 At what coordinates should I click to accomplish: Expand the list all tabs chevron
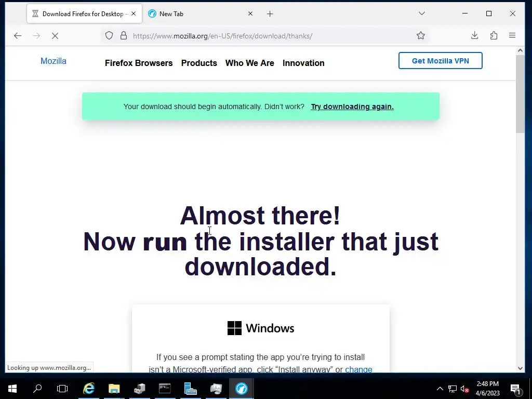[x=422, y=14]
